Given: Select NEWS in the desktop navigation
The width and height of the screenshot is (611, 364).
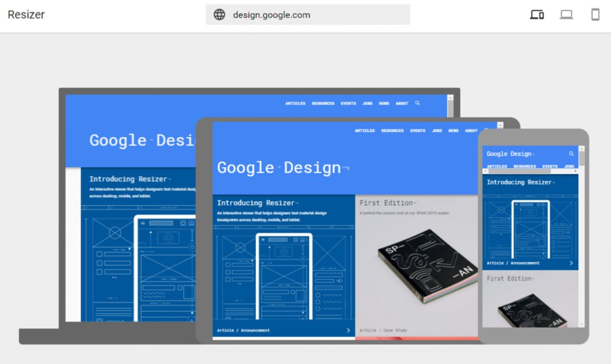Looking at the screenshot, I should coord(384,103).
